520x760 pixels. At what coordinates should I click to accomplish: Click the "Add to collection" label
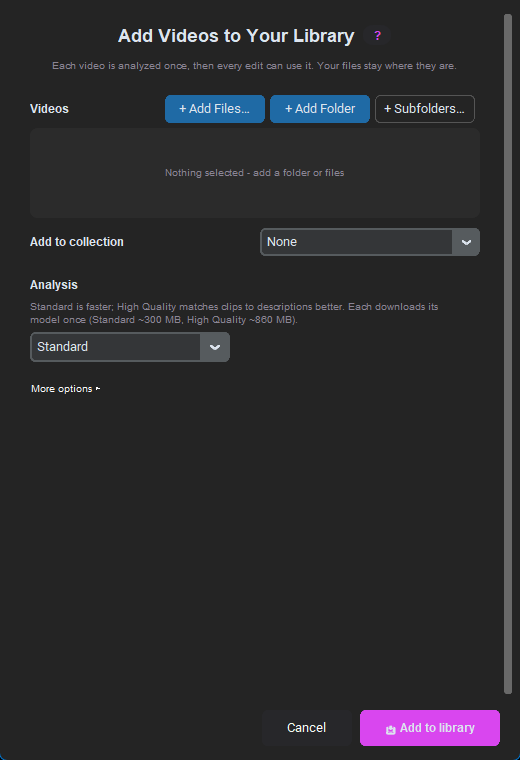77,242
